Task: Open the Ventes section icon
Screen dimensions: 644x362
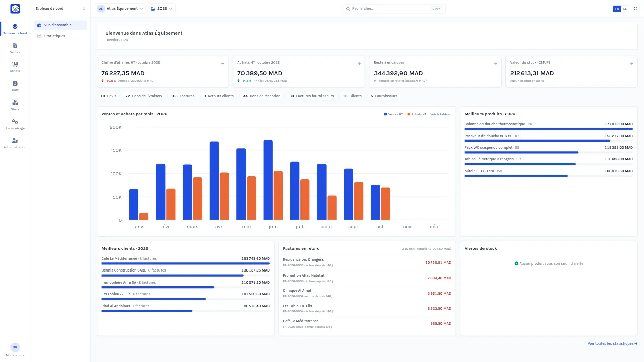Action: tap(15, 46)
